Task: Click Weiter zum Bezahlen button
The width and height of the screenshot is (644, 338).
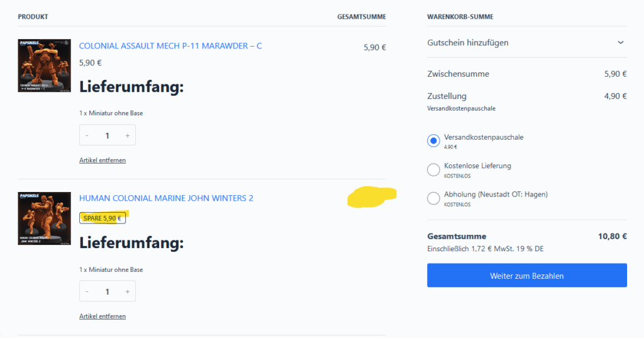Action: (527, 276)
